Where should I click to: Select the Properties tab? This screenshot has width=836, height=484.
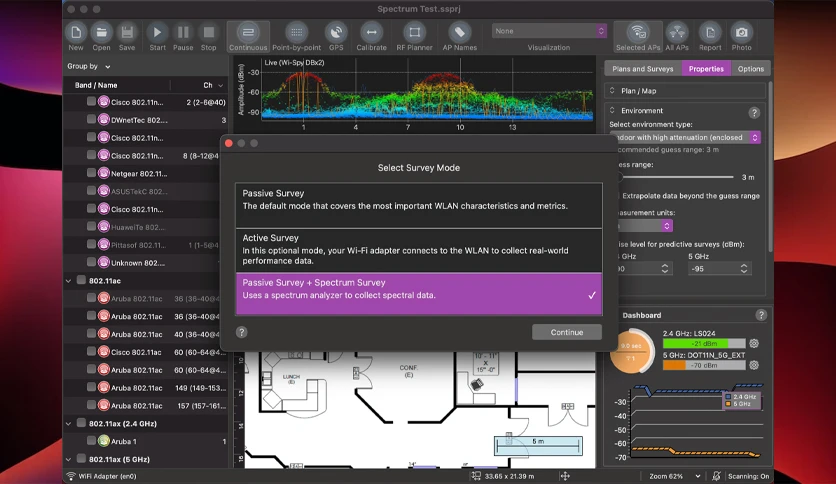point(706,69)
